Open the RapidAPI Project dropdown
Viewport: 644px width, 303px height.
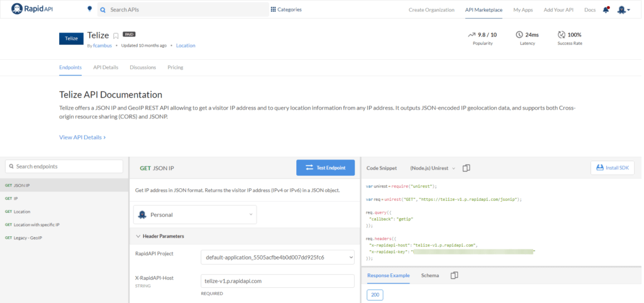coord(277,258)
